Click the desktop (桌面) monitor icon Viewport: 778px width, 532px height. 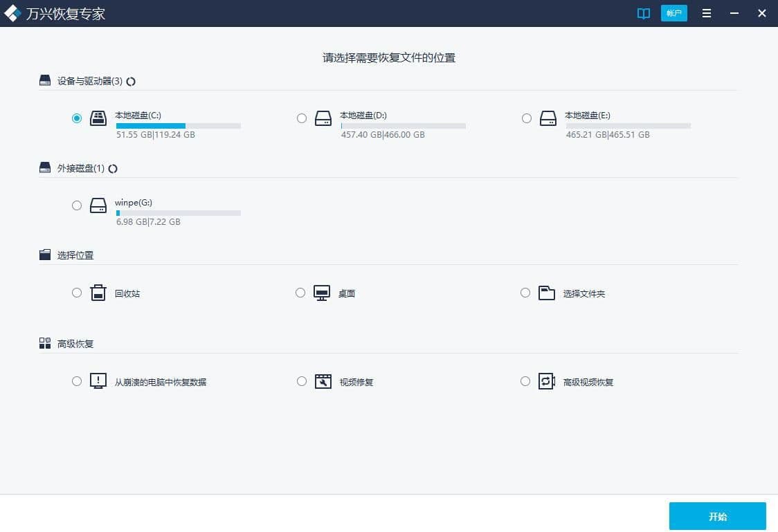pyautogui.click(x=323, y=293)
